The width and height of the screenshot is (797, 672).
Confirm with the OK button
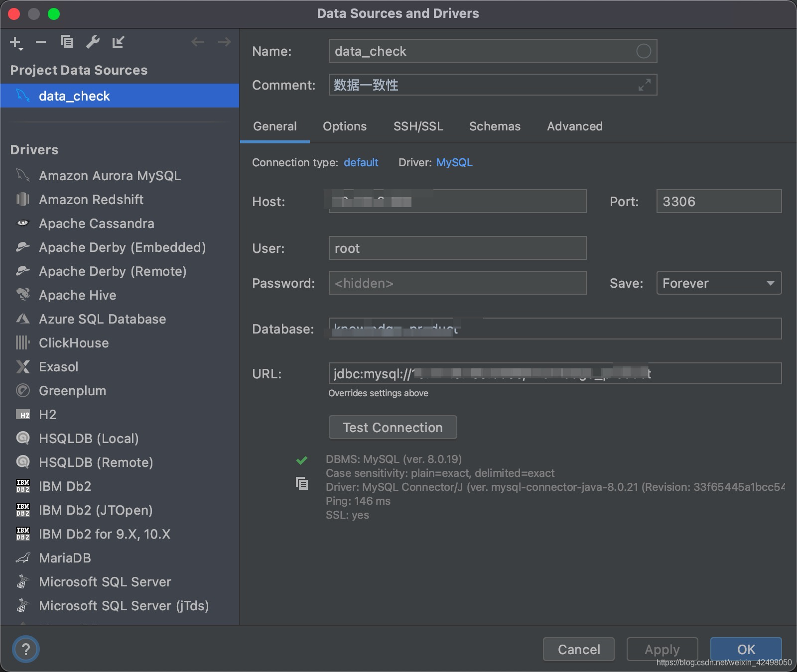point(746,649)
